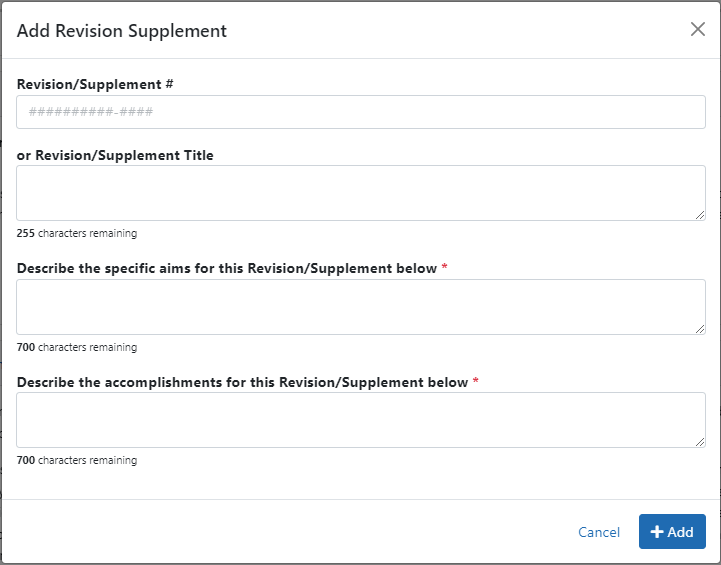
Task: Click the Cancel link
Action: [599, 532]
